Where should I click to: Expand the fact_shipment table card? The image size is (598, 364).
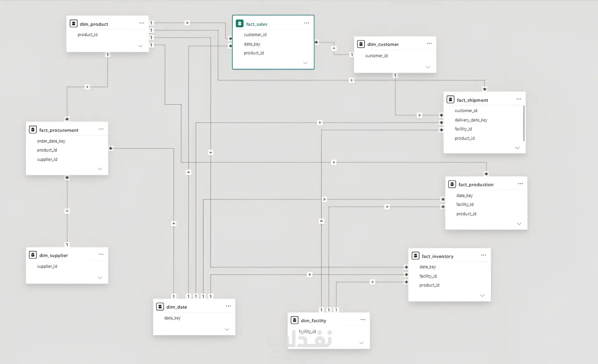point(517,148)
